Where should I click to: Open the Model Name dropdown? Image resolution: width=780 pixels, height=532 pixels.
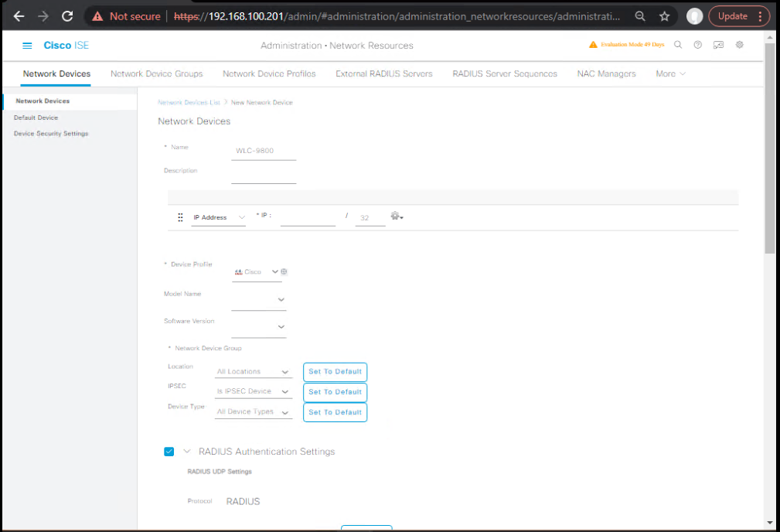(259, 299)
